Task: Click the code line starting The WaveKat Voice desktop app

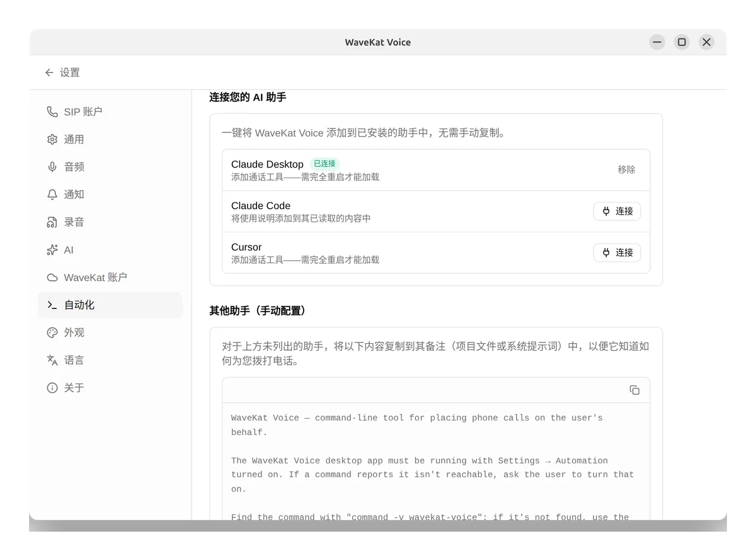Action: pyautogui.click(x=420, y=461)
